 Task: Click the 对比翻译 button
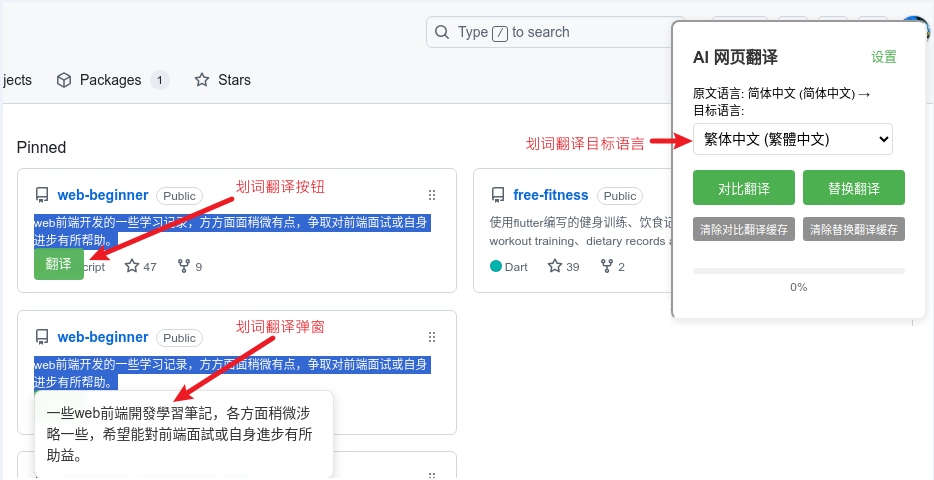pyautogui.click(x=744, y=188)
